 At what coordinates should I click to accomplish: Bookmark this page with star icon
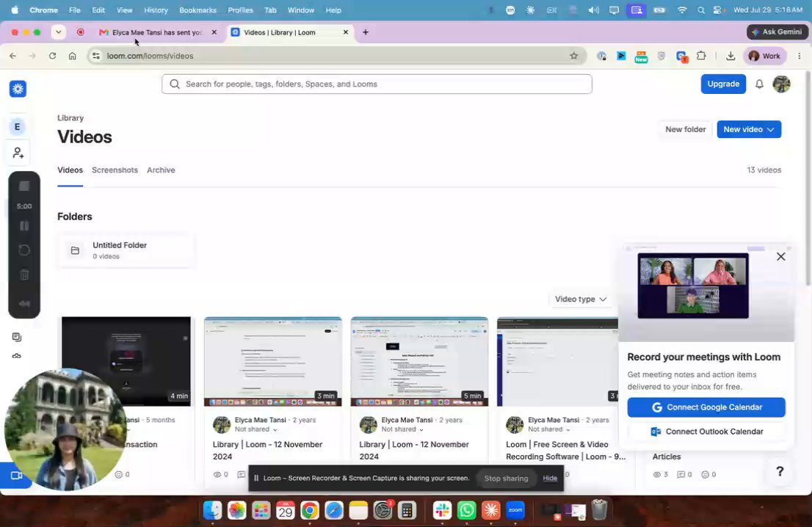pyautogui.click(x=573, y=56)
